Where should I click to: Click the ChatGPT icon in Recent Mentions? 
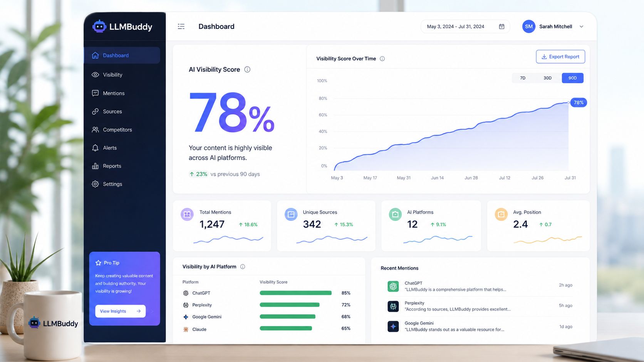[393, 286]
